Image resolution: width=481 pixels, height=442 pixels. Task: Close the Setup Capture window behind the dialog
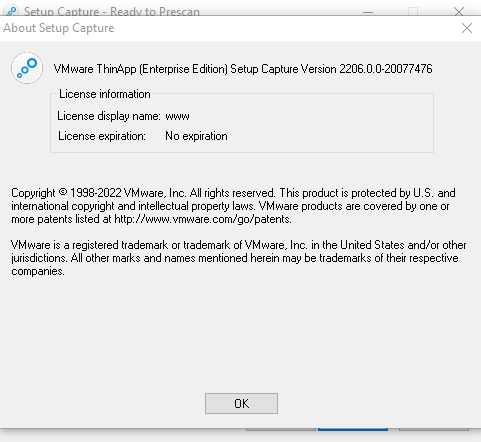click(x=459, y=11)
